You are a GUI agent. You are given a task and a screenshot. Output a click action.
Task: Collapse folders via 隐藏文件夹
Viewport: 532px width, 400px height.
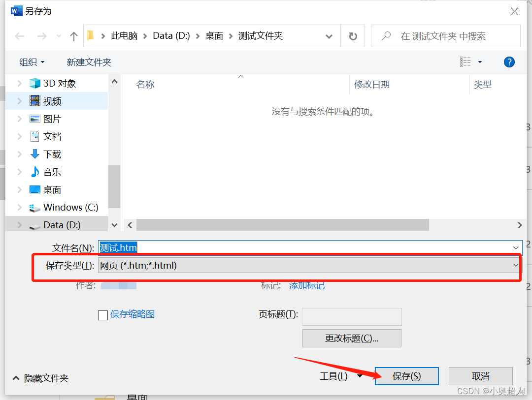click(x=41, y=378)
